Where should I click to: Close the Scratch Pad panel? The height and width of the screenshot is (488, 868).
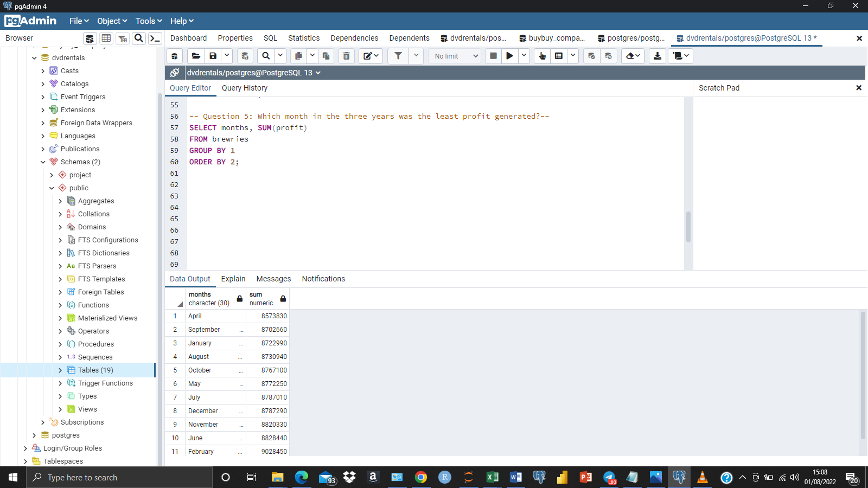[859, 87]
